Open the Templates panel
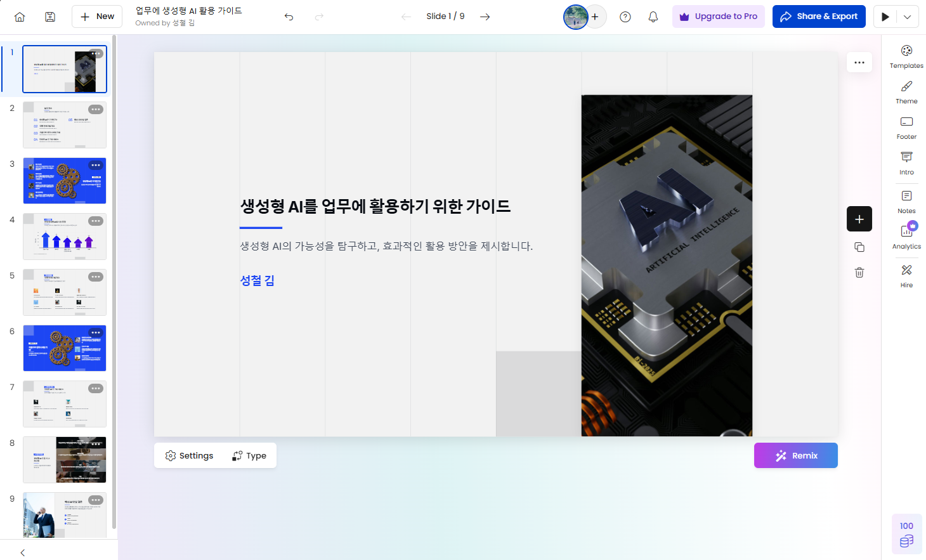This screenshot has width=926, height=560. (906, 56)
